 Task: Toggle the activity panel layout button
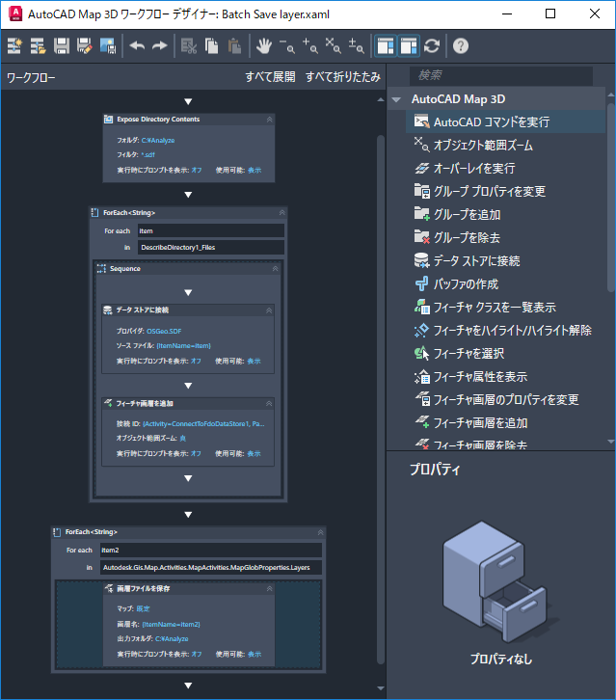pyautogui.click(x=386, y=46)
